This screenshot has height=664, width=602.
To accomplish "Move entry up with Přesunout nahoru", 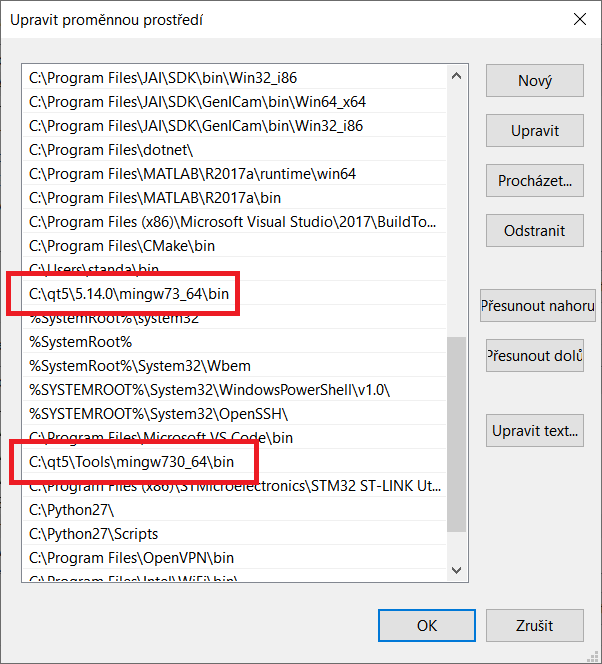I will coord(537,306).
